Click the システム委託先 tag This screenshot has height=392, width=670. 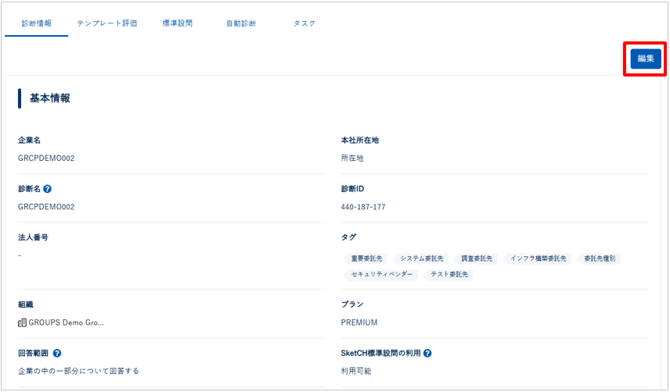pyautogui.click(x=421, y=259)
